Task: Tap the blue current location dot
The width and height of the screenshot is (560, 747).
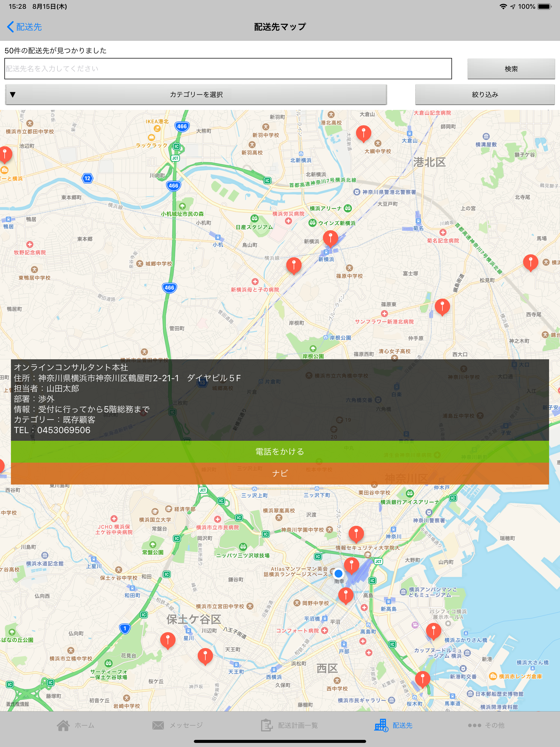Action: click(x=338, y=573)
